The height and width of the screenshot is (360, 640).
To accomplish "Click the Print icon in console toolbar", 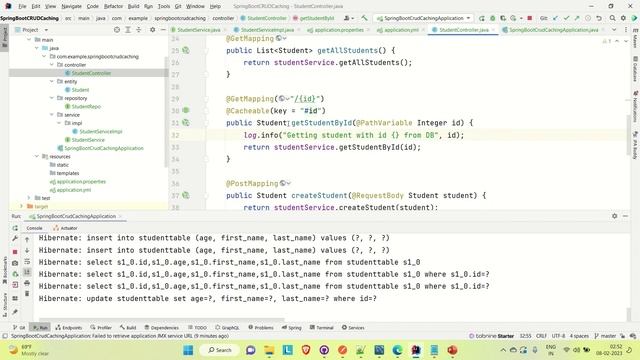I will coord(27,282).
